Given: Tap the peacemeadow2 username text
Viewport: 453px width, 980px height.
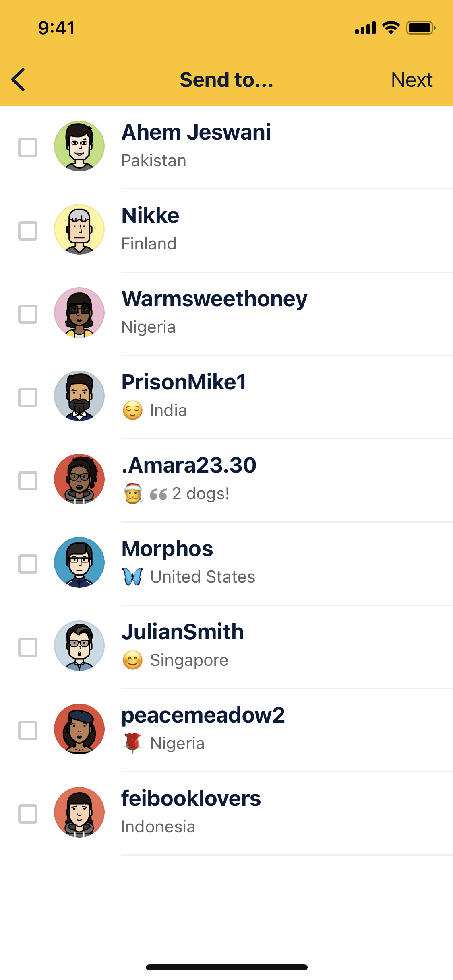Looking at the screenshot, I should pyautogui.click(x=203, y=715).
